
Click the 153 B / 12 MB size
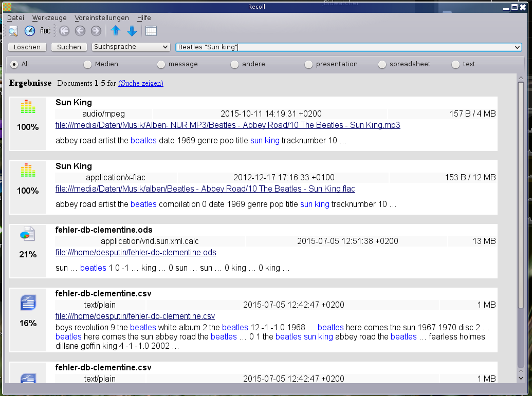(470, 178)
